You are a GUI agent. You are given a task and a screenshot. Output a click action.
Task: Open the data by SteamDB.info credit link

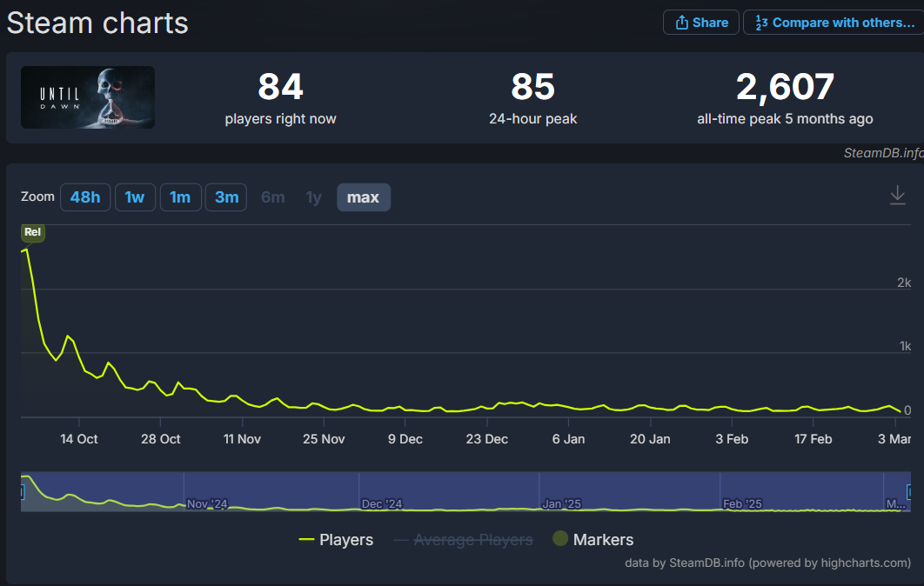click(768, 563)
